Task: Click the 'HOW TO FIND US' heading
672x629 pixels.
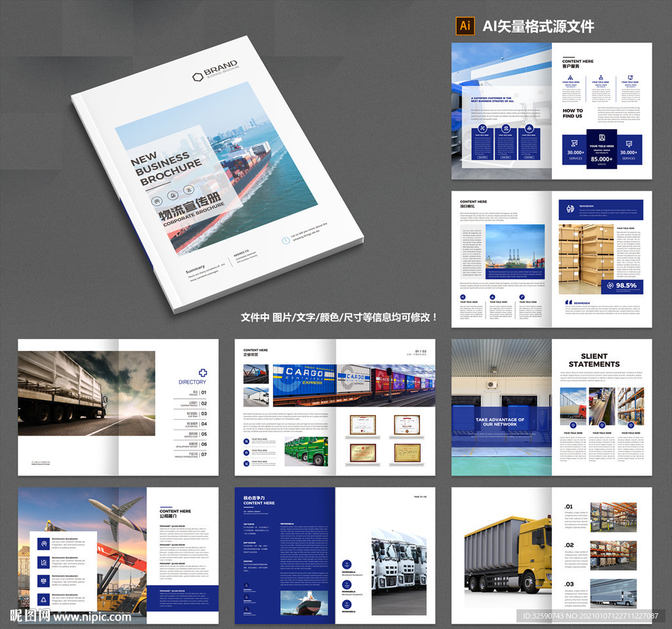Action: [x=572, y=113]
